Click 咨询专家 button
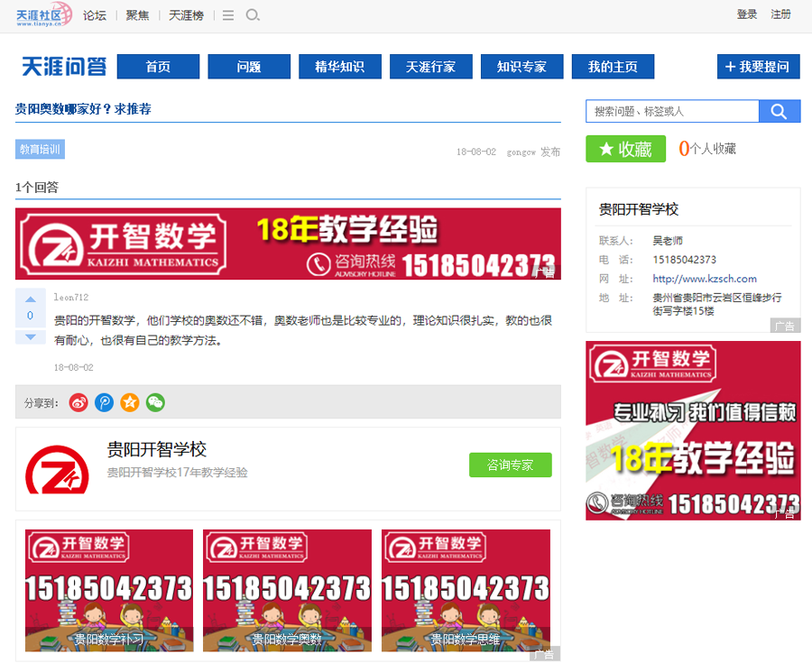 (511, 465)
